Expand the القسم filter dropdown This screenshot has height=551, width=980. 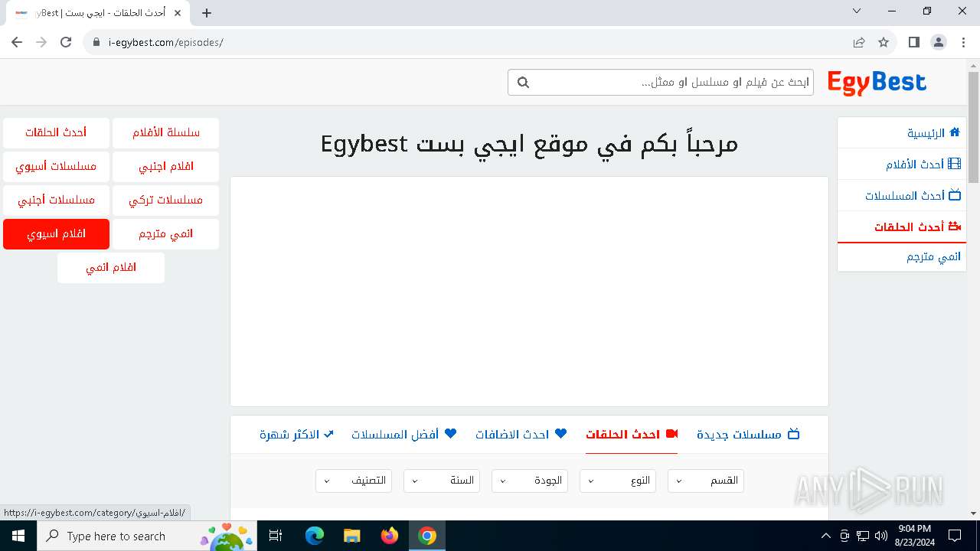click(x=706, y=481)
